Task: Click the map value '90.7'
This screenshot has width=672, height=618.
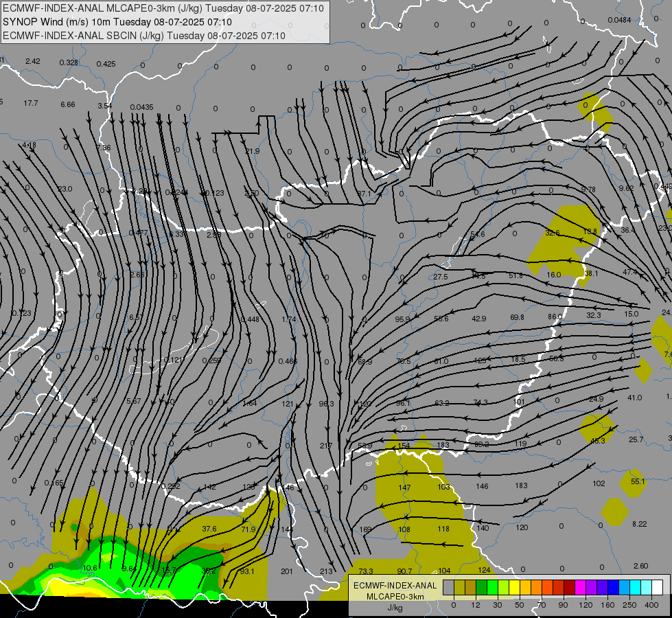Action: pyautogui.click(x=404, y=571)
